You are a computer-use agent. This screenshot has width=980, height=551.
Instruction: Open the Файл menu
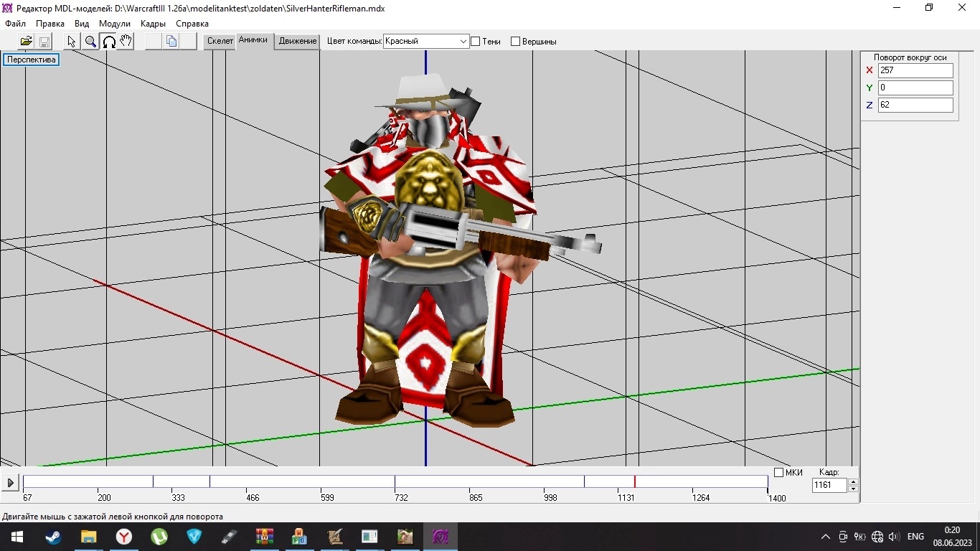click(15, 24)
